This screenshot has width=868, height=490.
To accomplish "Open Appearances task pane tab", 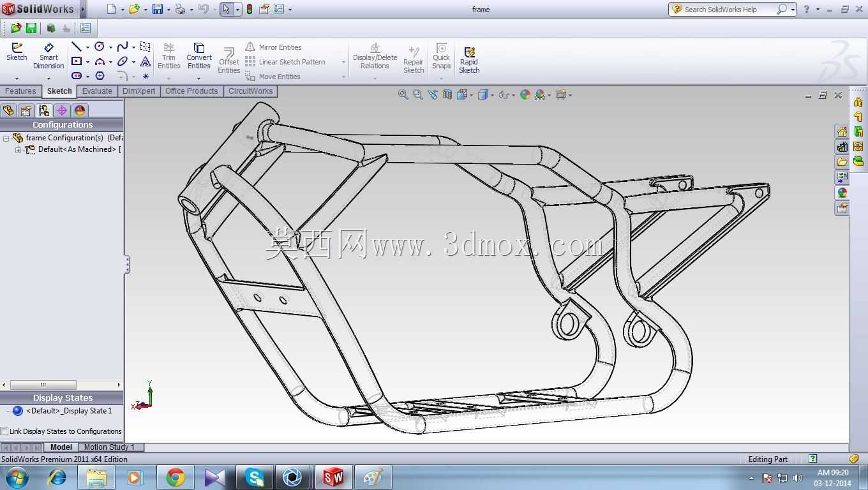I will (x=842, y=193).
